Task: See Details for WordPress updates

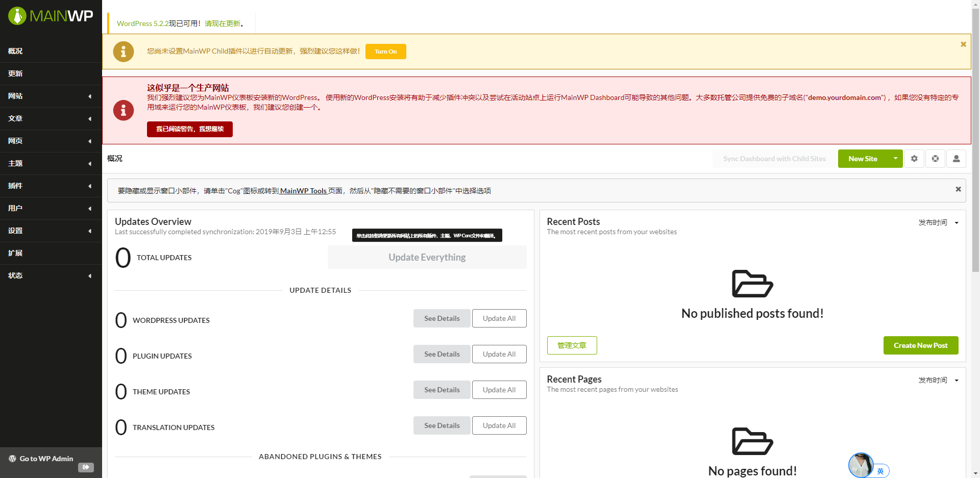Action: 442,318
